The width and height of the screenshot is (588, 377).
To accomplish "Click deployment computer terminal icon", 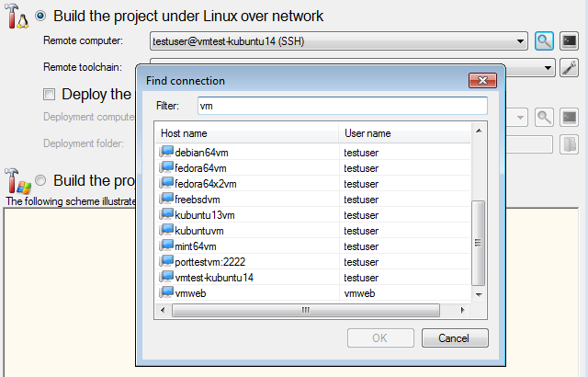I will pos(570,118).
